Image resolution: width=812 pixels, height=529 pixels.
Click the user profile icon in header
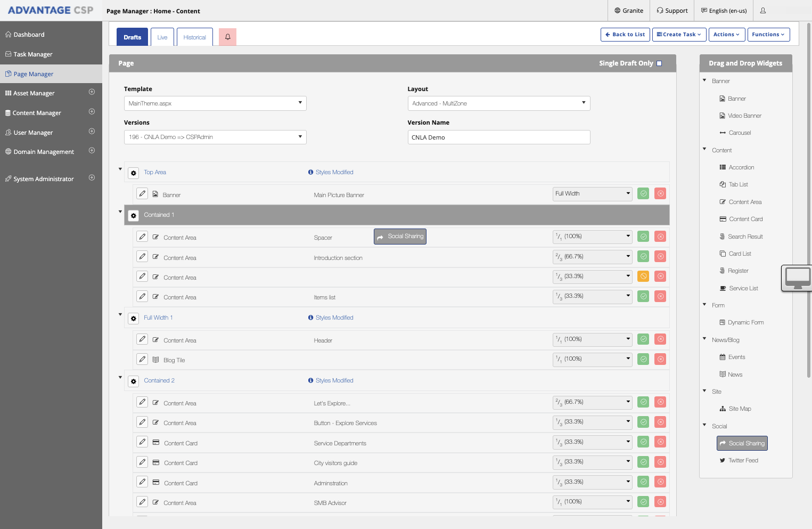[763, 11]
